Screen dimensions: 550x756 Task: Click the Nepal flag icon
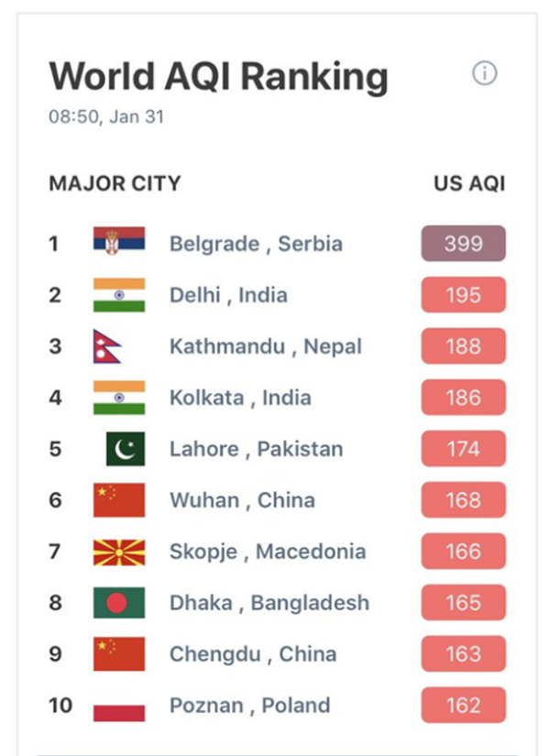pos(107,346)
